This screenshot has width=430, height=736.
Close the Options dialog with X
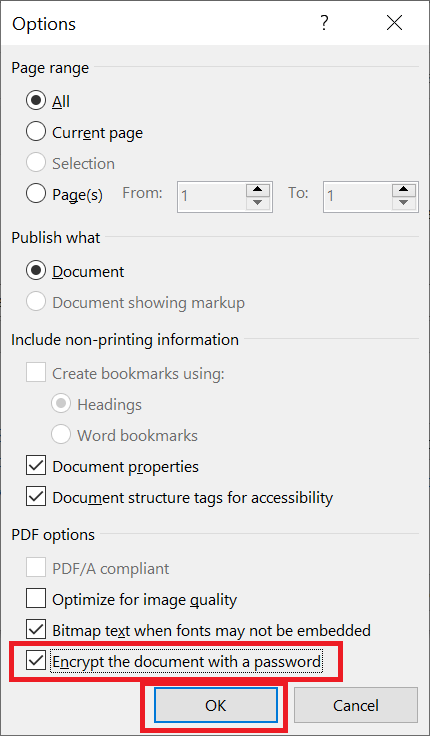(x=394, y=23)
